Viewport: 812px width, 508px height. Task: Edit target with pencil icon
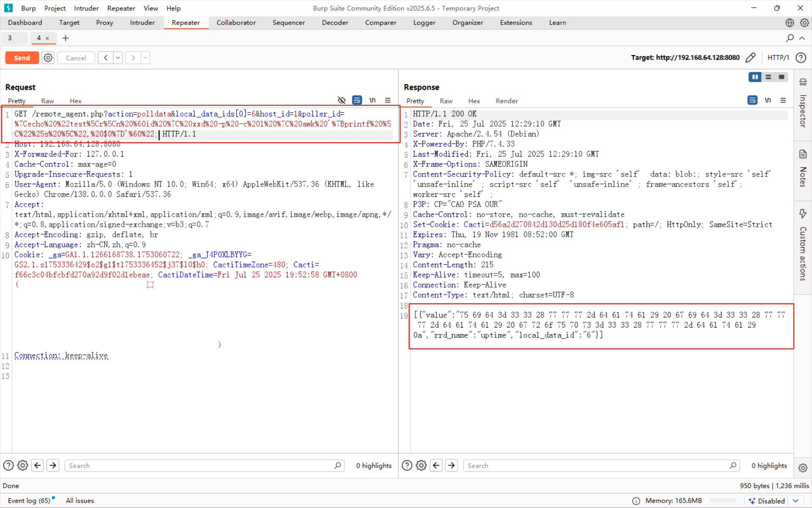pos(751,58)
